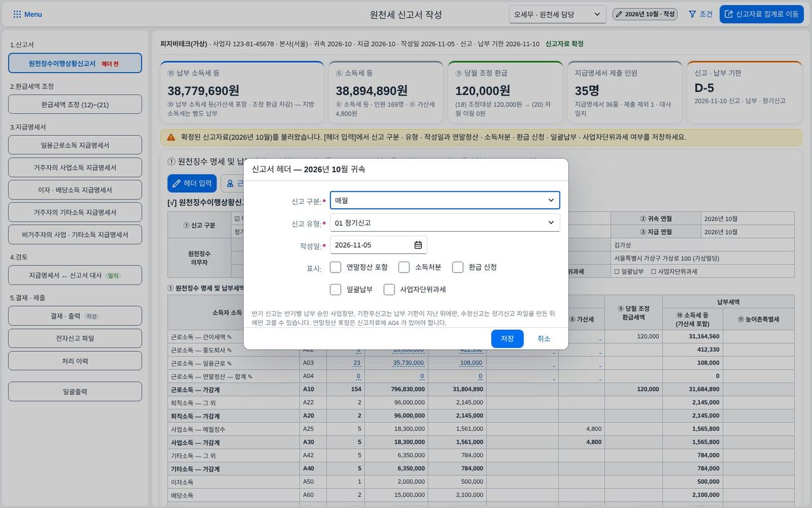Screen dimensions: 812x508
Task: Go to 환급세액 조정 (12)~(21)
Action: point(75,105)
